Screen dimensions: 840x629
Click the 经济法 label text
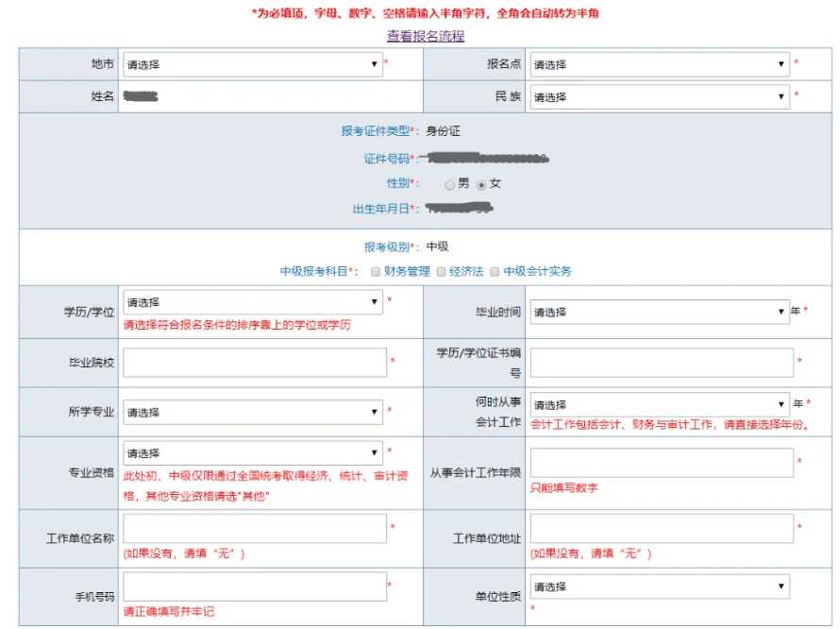pyautogui.click(x=466, y=272)
